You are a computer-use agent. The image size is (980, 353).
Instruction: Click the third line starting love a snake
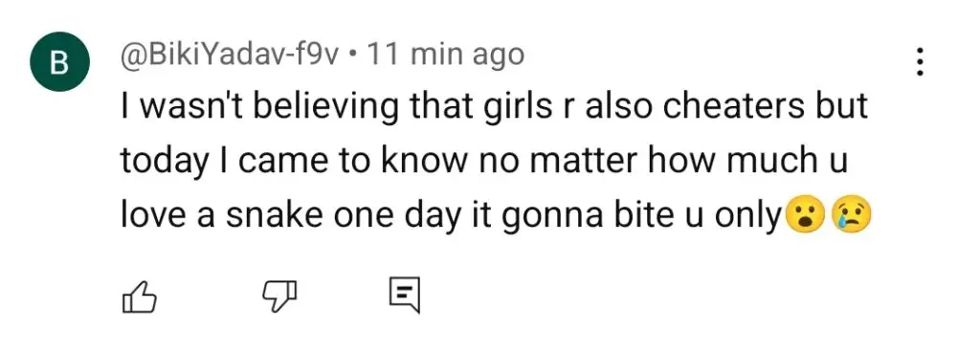point(495,217)
